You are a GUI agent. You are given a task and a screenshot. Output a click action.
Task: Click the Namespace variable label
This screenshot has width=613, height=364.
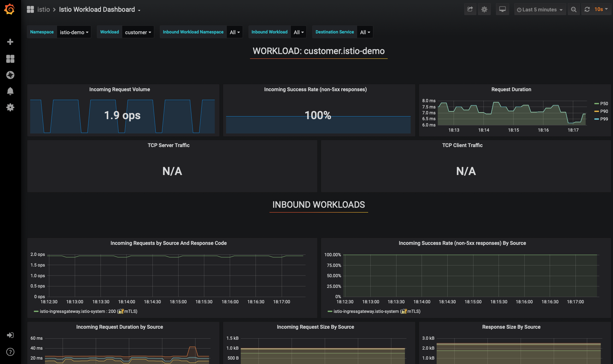point(42,32)
